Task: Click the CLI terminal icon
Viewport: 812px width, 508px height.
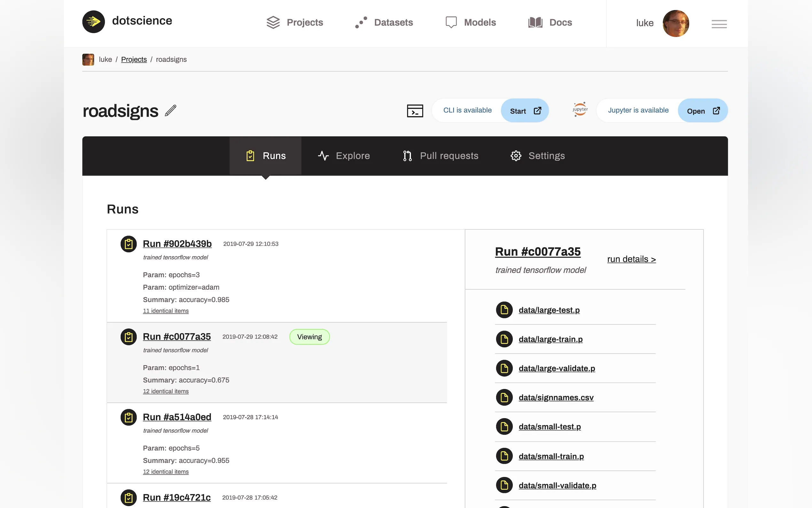Action: (415, 111)
